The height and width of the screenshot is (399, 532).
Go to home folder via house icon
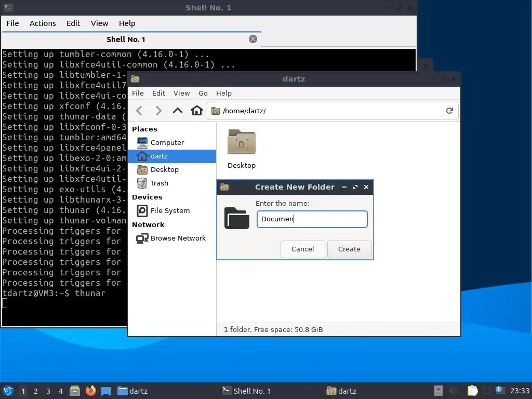197,111
